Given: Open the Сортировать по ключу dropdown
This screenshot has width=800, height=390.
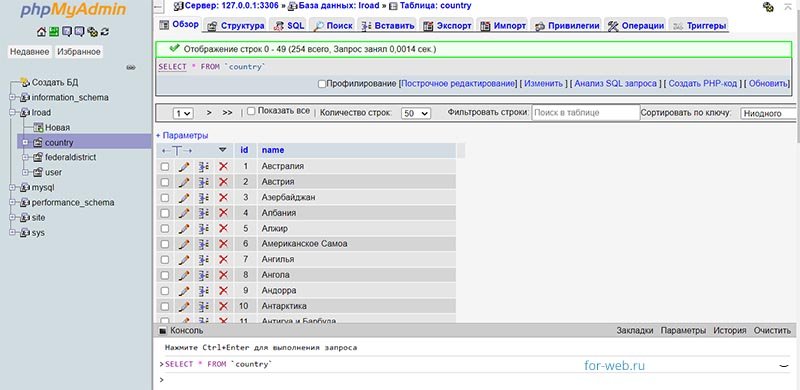Looking at the screenshot, I should click(x=768, y=113).
